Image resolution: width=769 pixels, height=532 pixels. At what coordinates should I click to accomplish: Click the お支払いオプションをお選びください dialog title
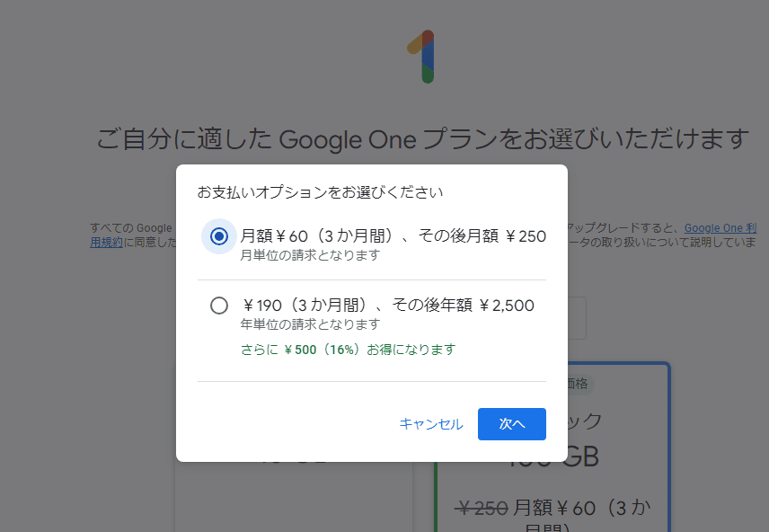click(x=320, y=192)
